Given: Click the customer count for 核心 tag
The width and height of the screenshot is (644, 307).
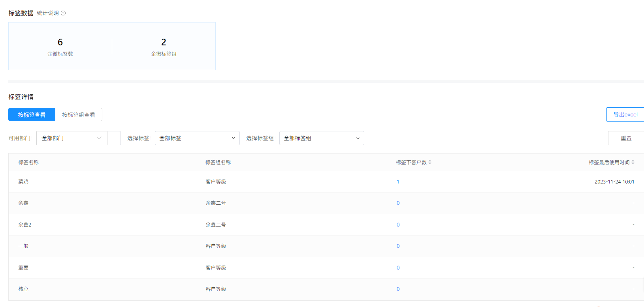Looking at the screenshot, I should click(398, 289).
